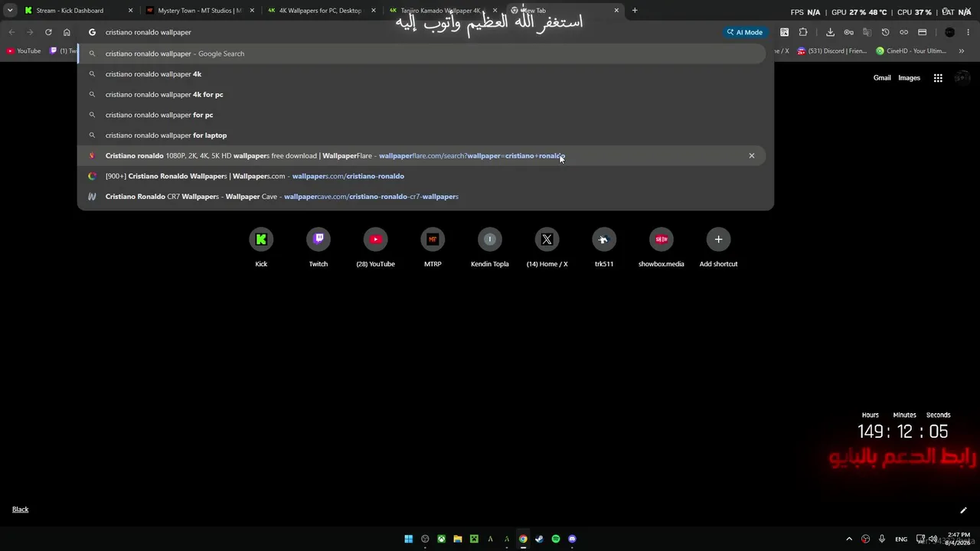Open the password manager key icon
The width and height of the screenshot is (980, 551).
pos(848,32)
